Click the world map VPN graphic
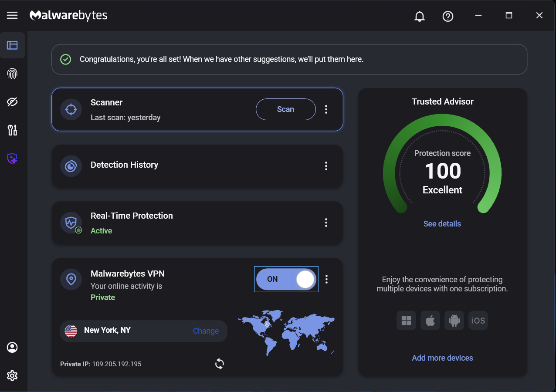The height and width of the screenshot is (392, 556). pos(286,332)
